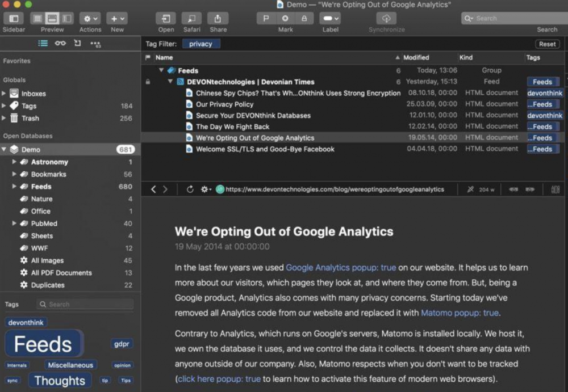The width and height of the screenshot is (568, 392).
Task: Sort by the Kind column header
Action: click(466, 57)
